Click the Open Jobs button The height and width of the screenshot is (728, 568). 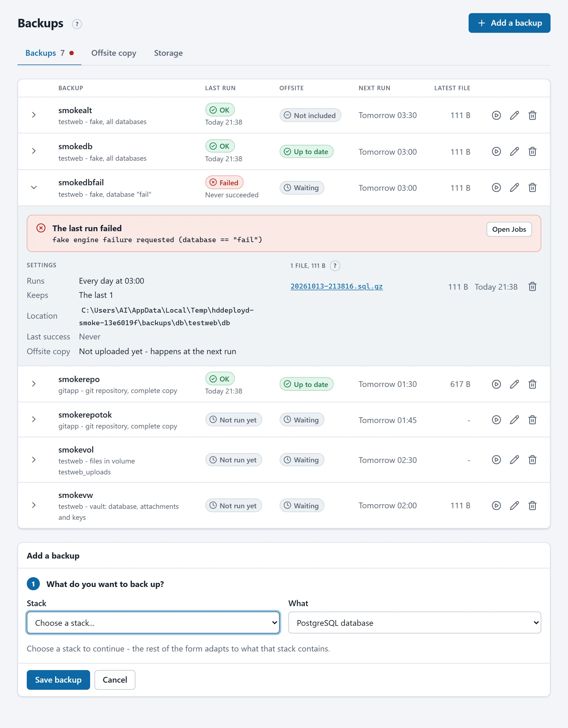(509, 229)
